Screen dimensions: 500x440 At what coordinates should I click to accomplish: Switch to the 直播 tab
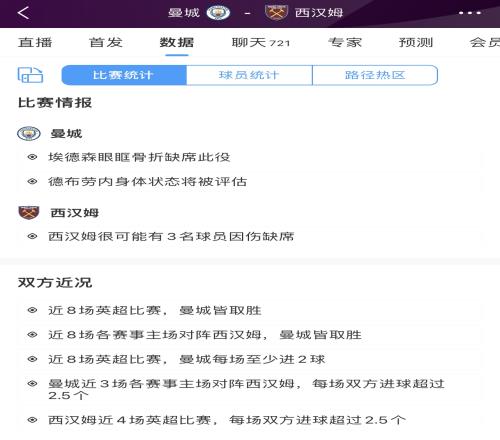(x=35, y=42)
